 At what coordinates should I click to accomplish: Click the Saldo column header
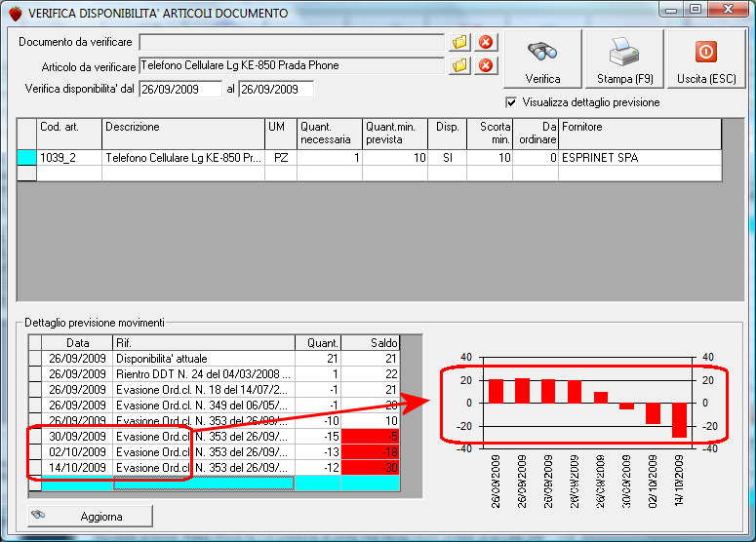click(x=370, y=342)
